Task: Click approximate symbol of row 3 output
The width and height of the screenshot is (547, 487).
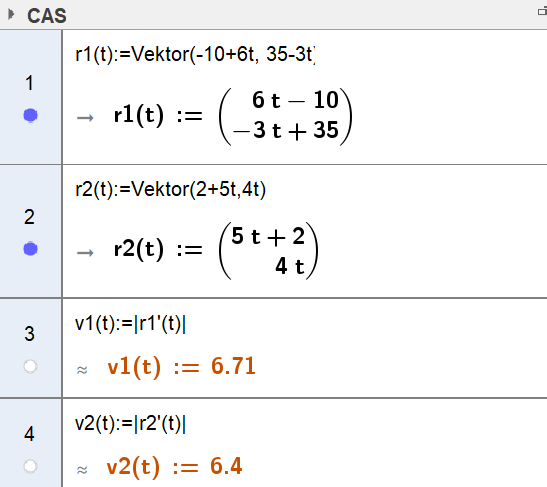Action: click(x=82, y=370)
